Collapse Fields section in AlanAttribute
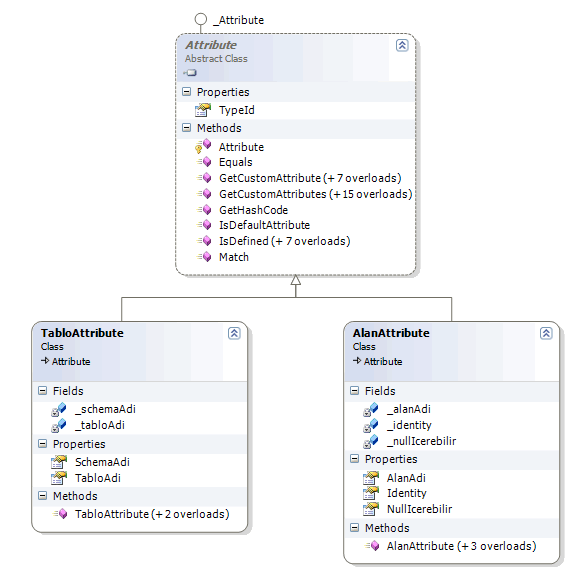Screen dimensions: 578x578 tap(355, 391)
